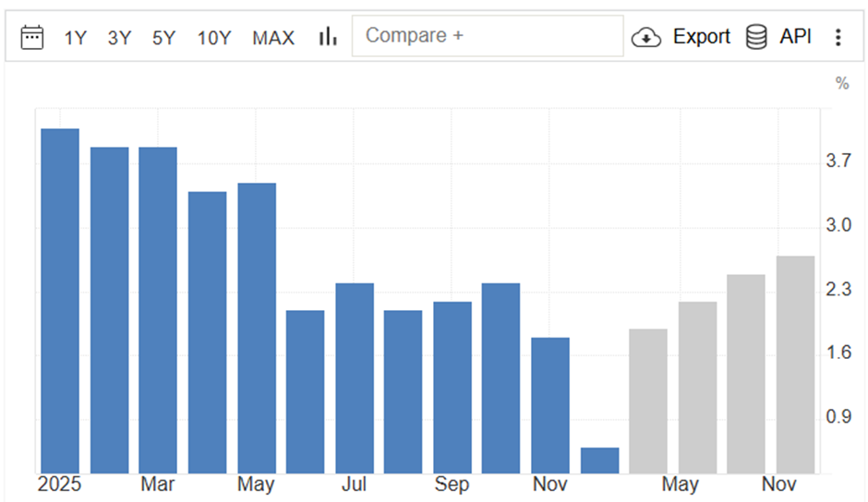Choose the 10Y time range
This screenshot has height=502, width=868.
tap(214, 38)
